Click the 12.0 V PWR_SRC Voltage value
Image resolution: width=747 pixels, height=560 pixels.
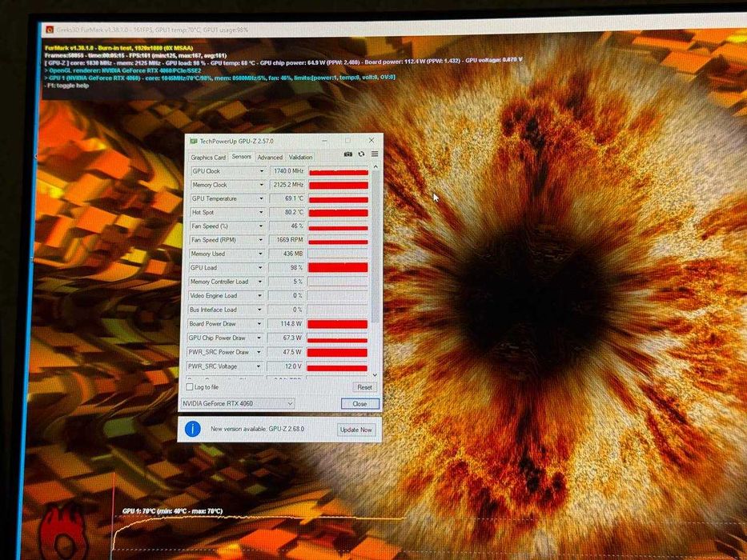[x=285, y=366]
